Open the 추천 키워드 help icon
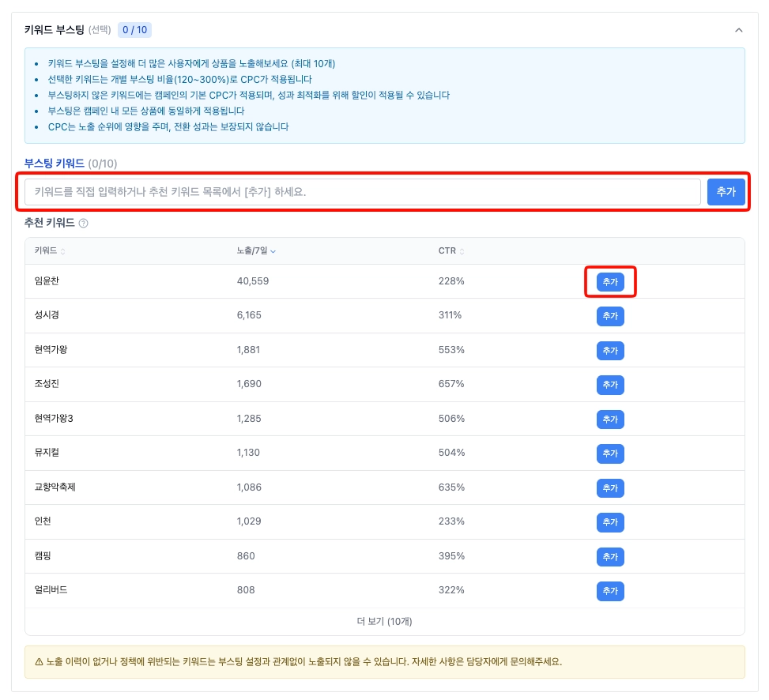Image resolution: width=769 pixels, height=700 pixels. point(83,224)
